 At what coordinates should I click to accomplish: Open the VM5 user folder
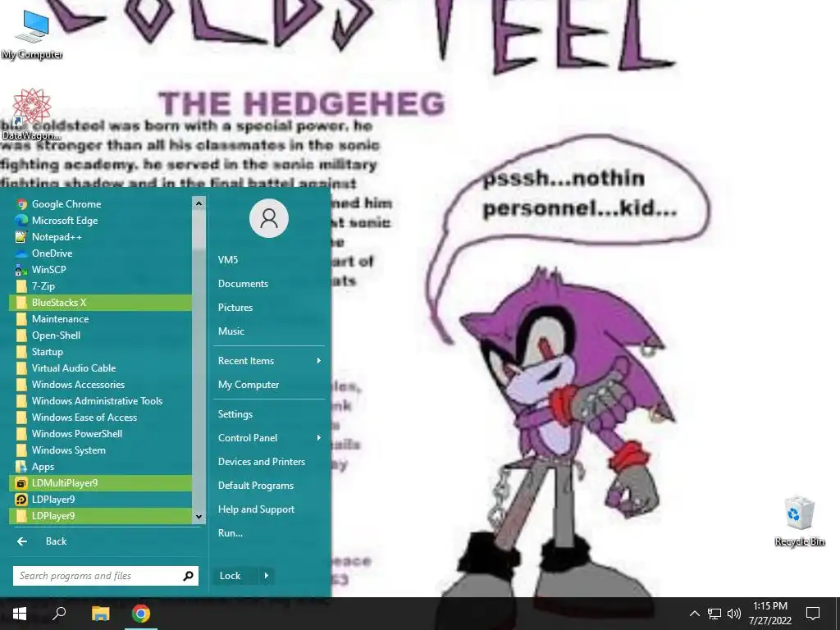[269, 260]
